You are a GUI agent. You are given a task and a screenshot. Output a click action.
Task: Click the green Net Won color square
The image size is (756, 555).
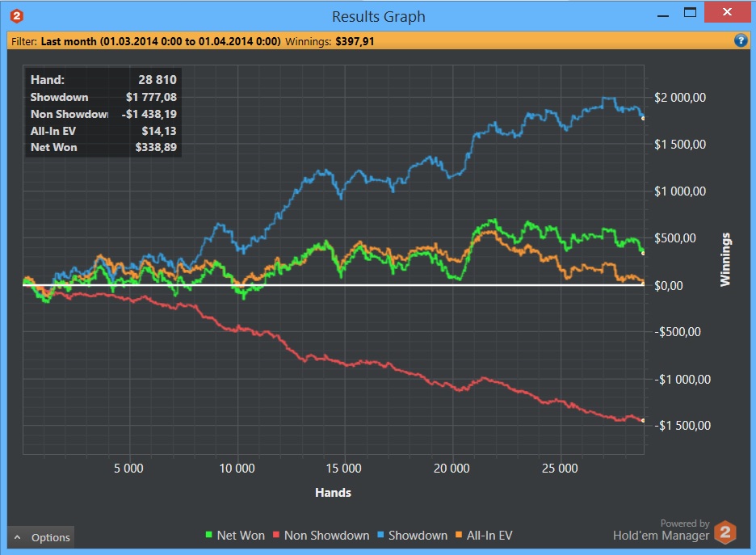208,534
